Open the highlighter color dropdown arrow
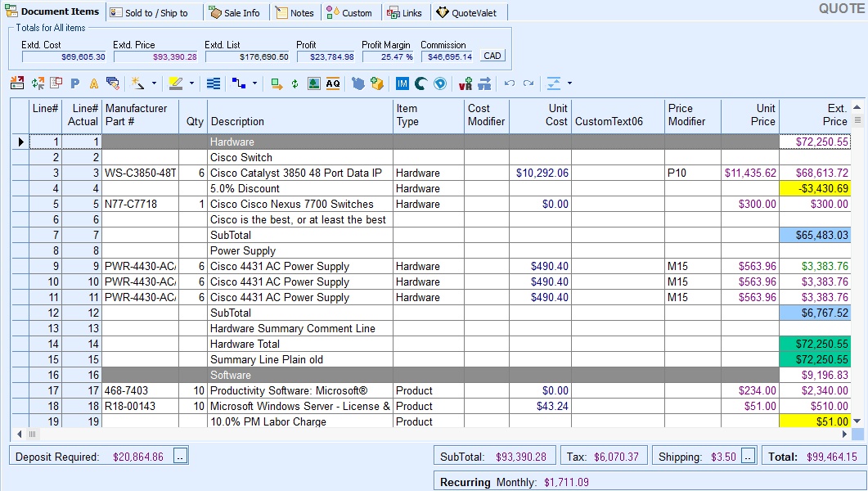This screenshot has height=491, width=868. (x=191, y=83)
